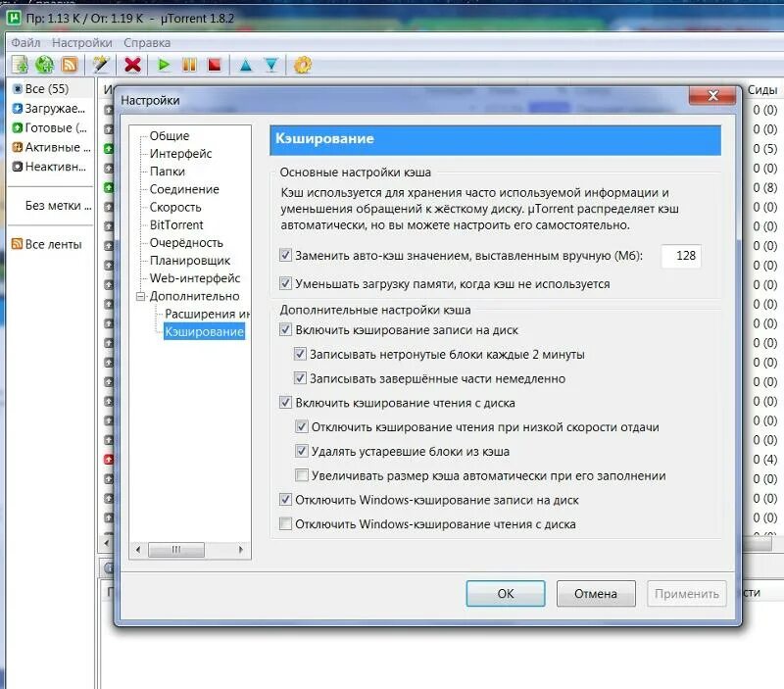
Task: Select 'Планировщик' in settings tree
Action: (190, 261)
